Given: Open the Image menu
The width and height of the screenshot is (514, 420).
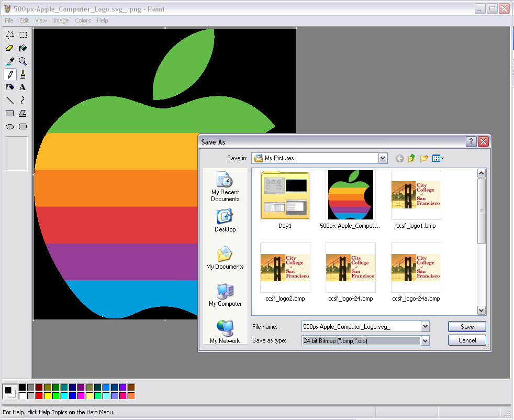Looking at the screenshot, I should (61, 20).
